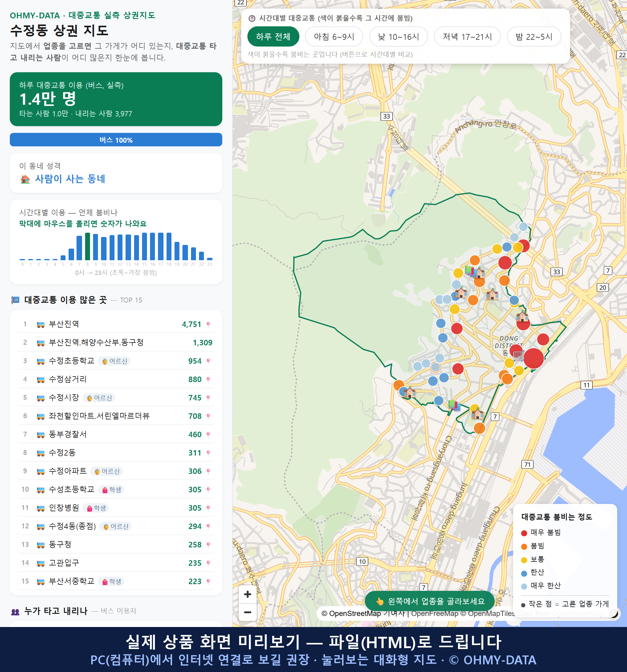This screenshot has height=672, width=627.
Task: Click the house icon beside 사람이 사는 동네
Action: (x=25, y=179)
